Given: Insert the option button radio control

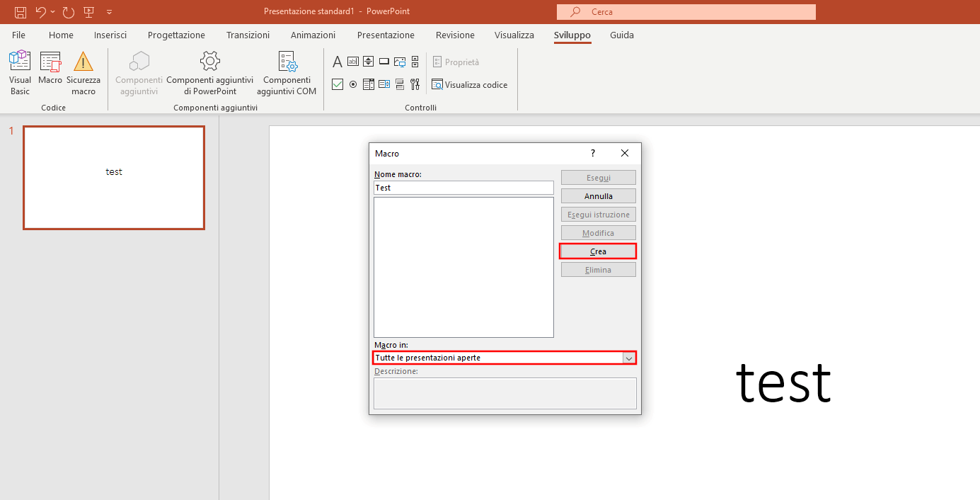Looking at the screenshot, I should click(353, 85).
